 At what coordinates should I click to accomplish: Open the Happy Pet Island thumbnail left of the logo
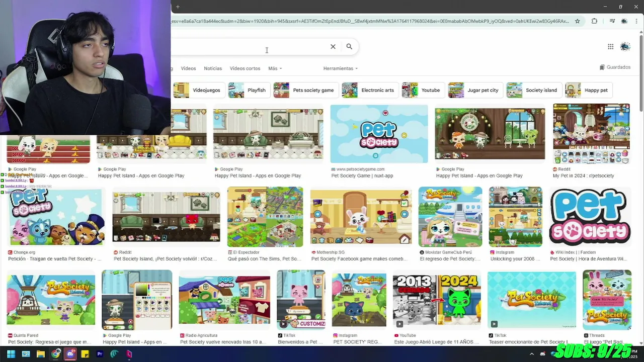click(268, 134)
